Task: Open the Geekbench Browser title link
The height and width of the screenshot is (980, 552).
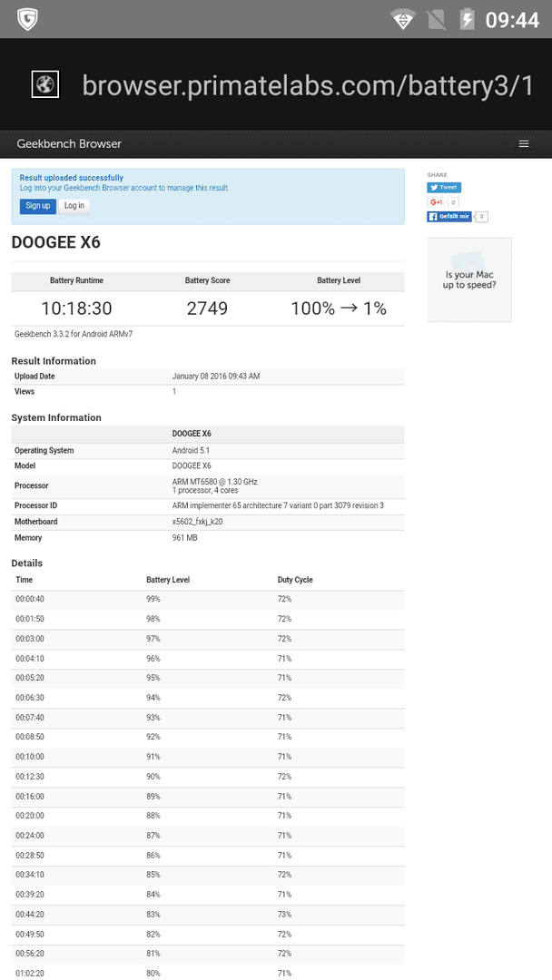Action: tap(69, 143)
